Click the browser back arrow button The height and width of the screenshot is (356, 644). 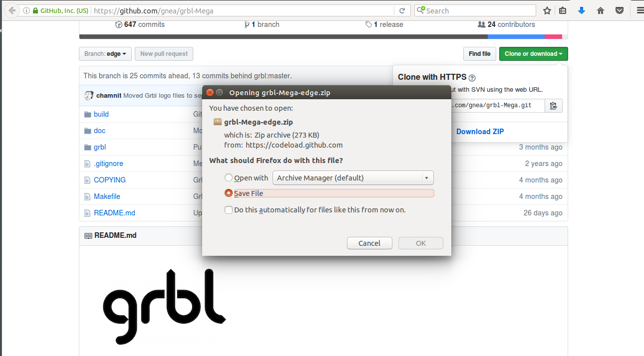click(11, 10)
